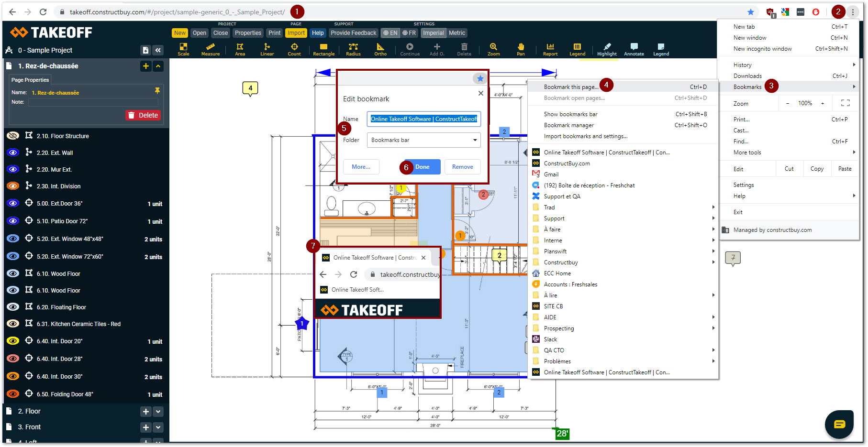Expand the 2. Floor page section
868x447 pixels.
pos(158,411)
